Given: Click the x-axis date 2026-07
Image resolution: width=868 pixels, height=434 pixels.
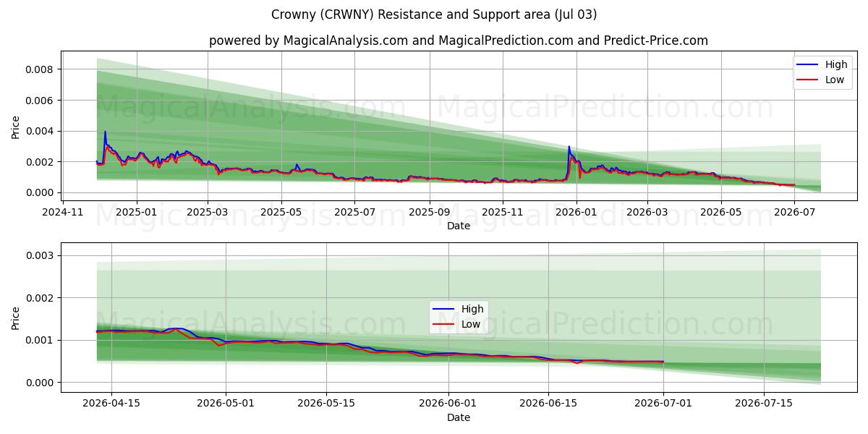Looking at the screenshot, I should tap(794, 212).
